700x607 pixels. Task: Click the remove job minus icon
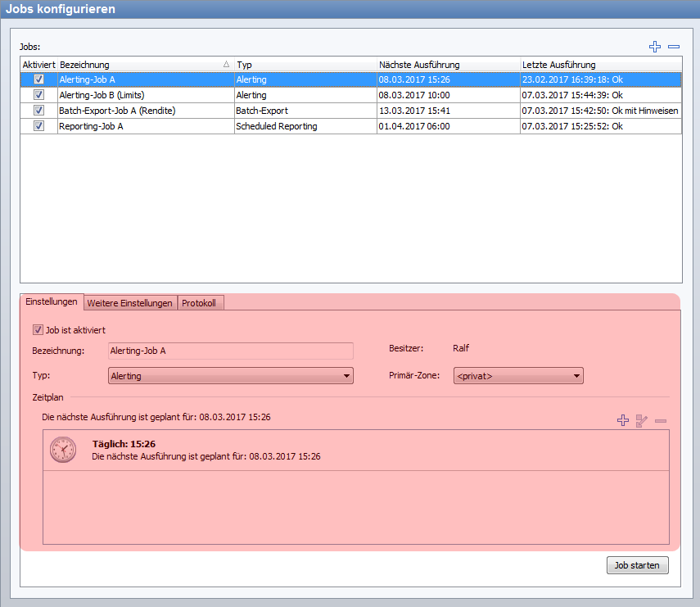tap(674, 48)
